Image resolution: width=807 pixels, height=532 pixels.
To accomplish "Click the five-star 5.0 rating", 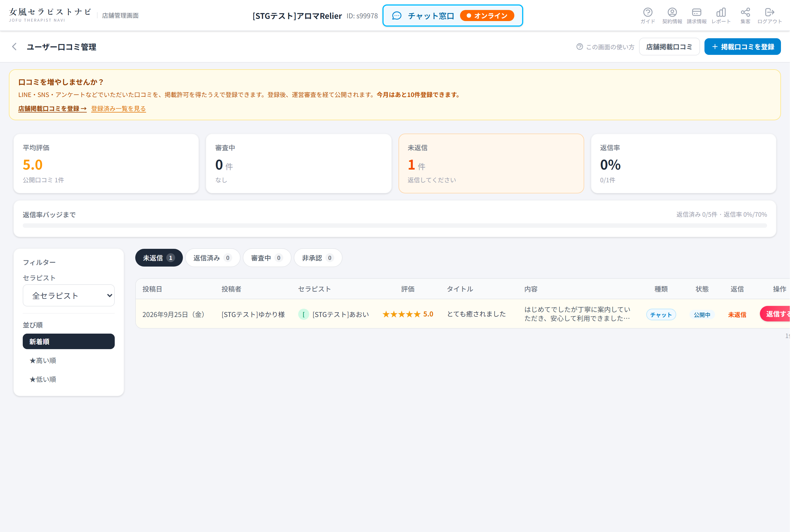I will click(408, 314).
